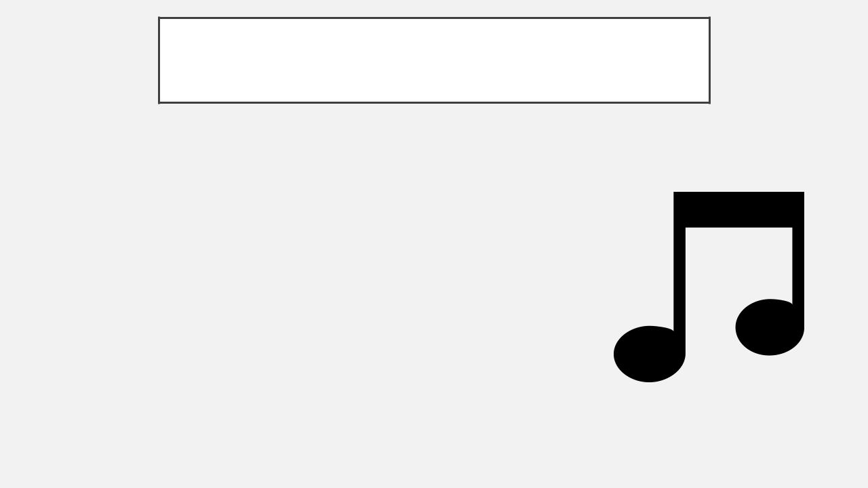The image size is (868, 488).
Task: Click the left stem of the music note
Action: 679,271
